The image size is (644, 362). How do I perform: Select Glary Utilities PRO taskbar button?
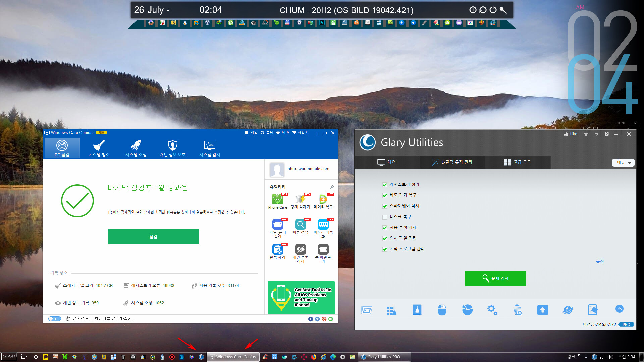coord(384,357)
